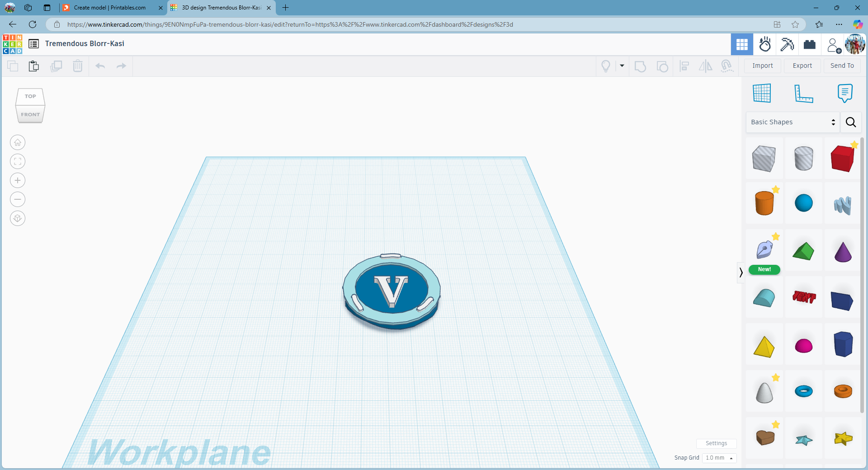Select the red Box shape thumbnail
The image size is (868, 470).
843,158
